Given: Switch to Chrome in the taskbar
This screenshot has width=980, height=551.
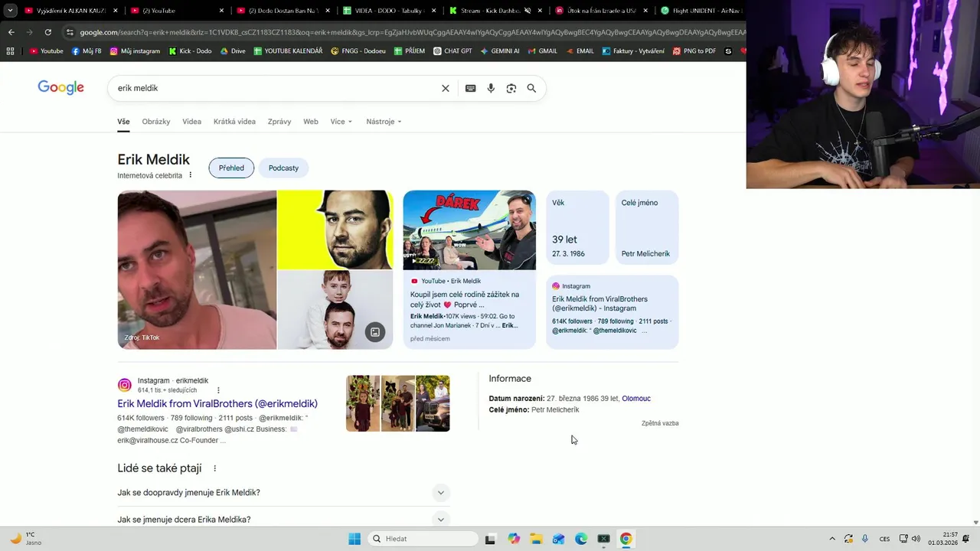Looking at the screenshot, I should pos(626,539).
